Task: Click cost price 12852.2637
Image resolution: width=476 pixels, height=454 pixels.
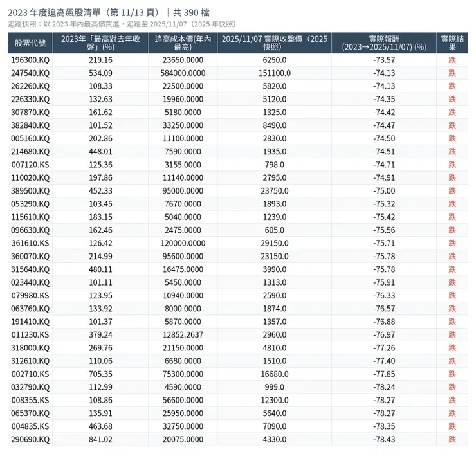Action: click(183, 335)
